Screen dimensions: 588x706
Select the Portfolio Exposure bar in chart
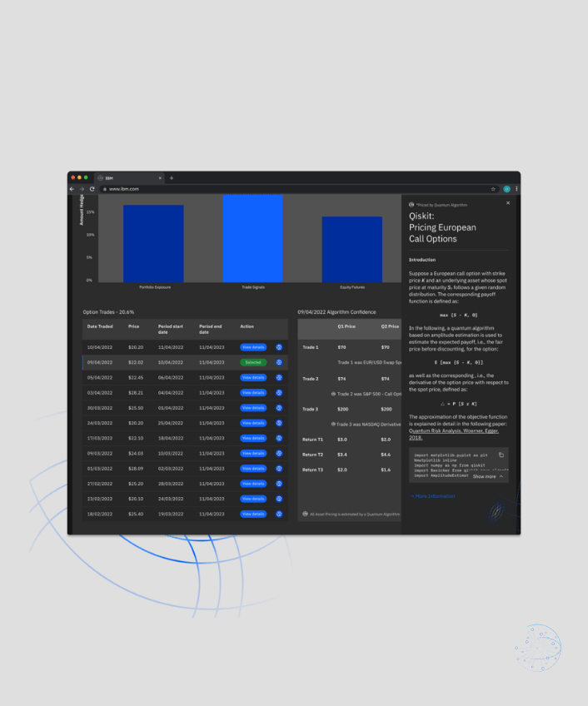pyautogui.click(x=153, y=244)
